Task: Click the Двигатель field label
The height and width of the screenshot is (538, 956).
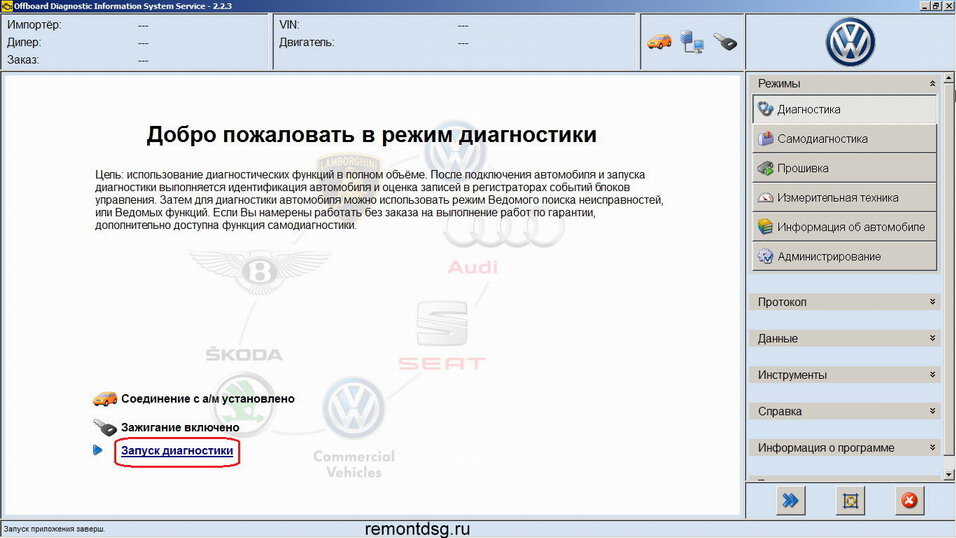Action: (x=307, y=43)
